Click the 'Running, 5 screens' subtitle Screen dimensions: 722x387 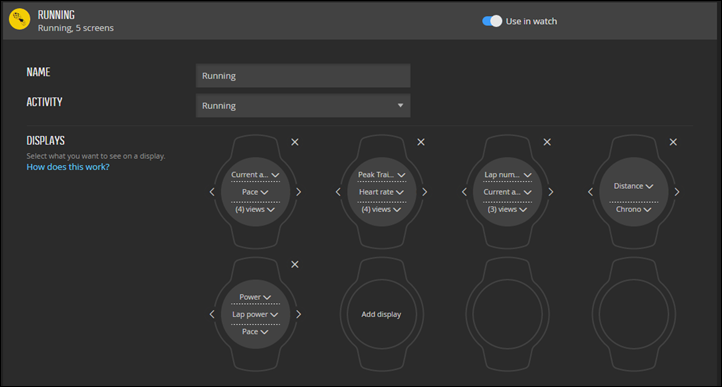[x=76, y=28]
